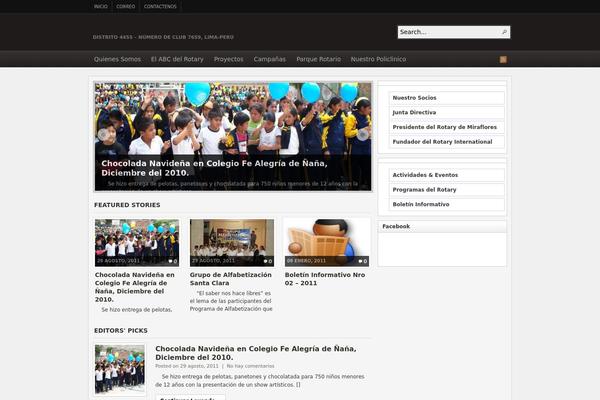
Task: Click the Facebook widget header
Action: pos(442,227)
